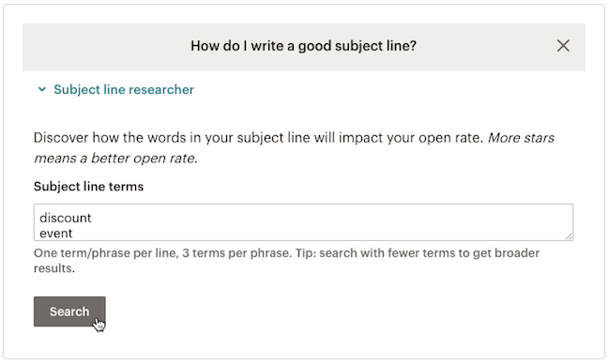The image size is (608, 364).
Task: Focus the Subject line terms text area
Action: [x=303, y=222]
